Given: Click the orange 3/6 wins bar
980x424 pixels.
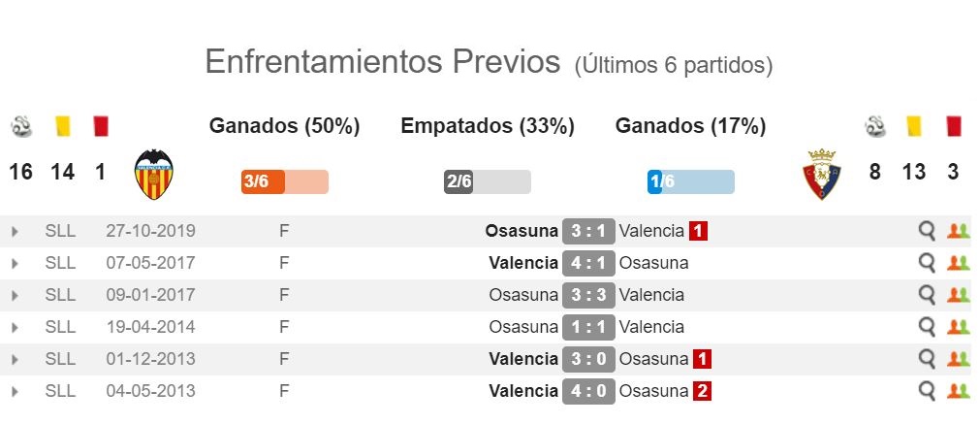Looking at the screenshot, I should pyautogui.click(x=284, y=181).
